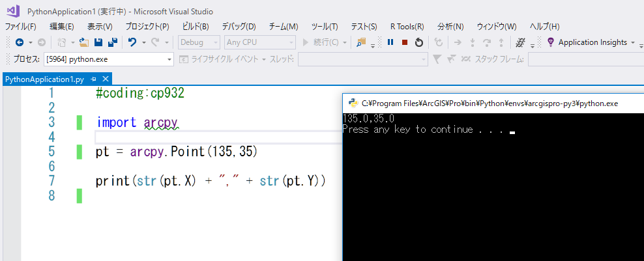Undo the last edit
Screen dimensions: 644x261
click(132, 42)
